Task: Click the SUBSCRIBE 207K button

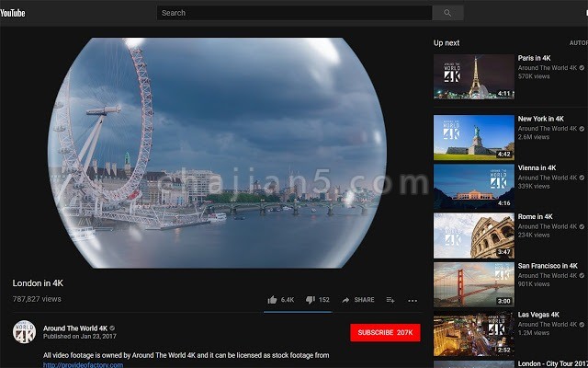Action: (385, 333)
